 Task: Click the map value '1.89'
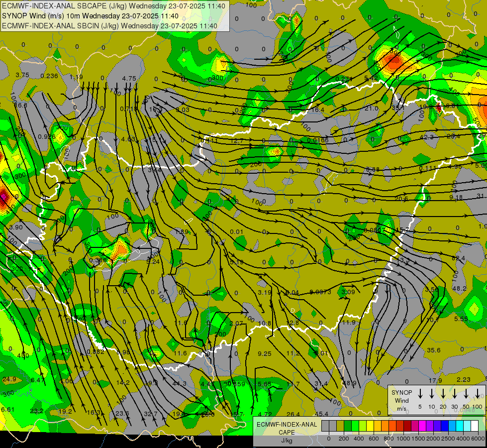[182, 231]
